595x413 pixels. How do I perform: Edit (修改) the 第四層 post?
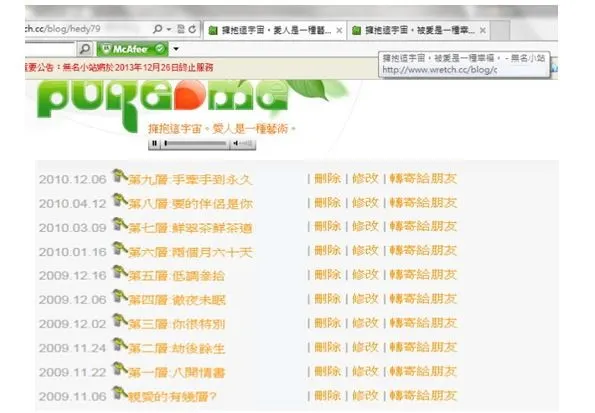(365, 299)
